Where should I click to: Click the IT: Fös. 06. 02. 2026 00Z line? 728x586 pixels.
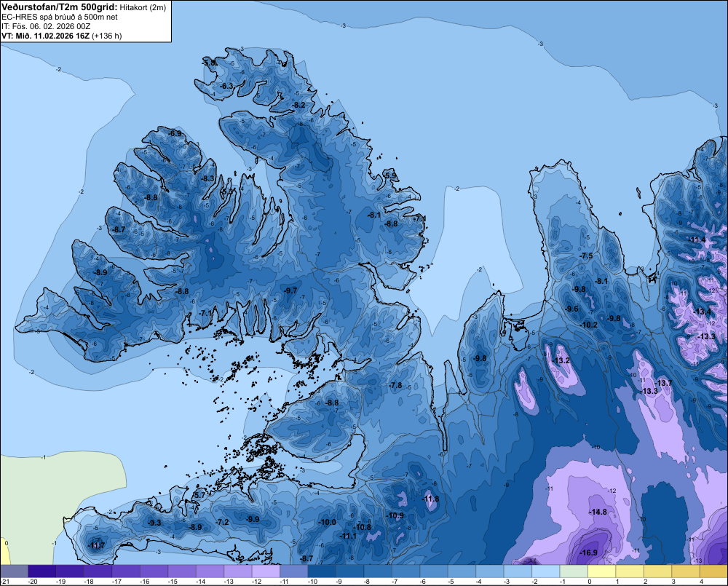[46, 26]
